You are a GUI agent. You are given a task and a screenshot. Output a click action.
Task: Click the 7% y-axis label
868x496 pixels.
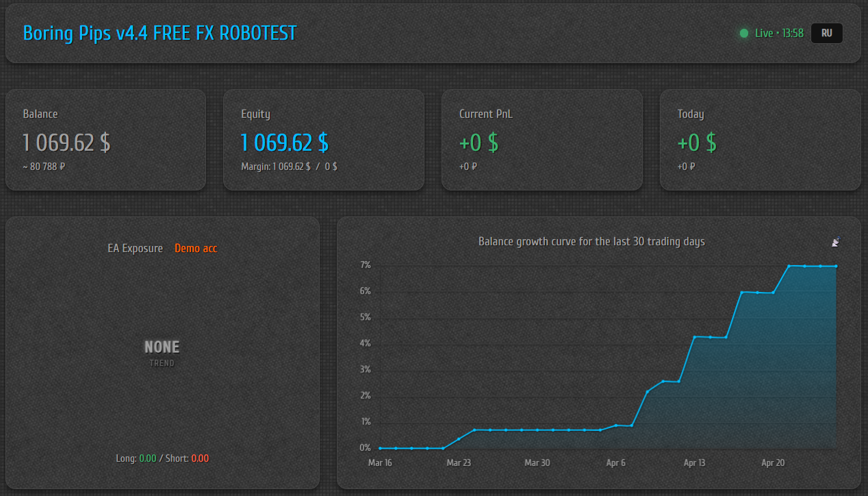(x=365, y=265)
